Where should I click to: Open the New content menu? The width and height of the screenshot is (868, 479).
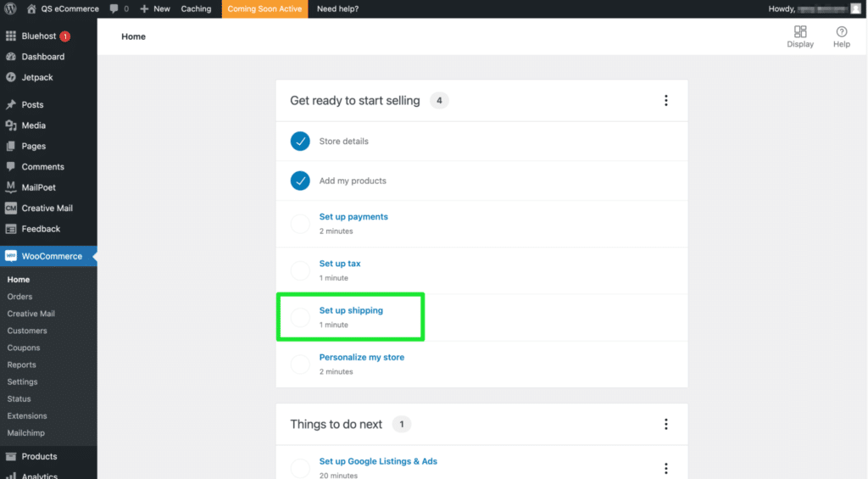click(x=155, y=8)
